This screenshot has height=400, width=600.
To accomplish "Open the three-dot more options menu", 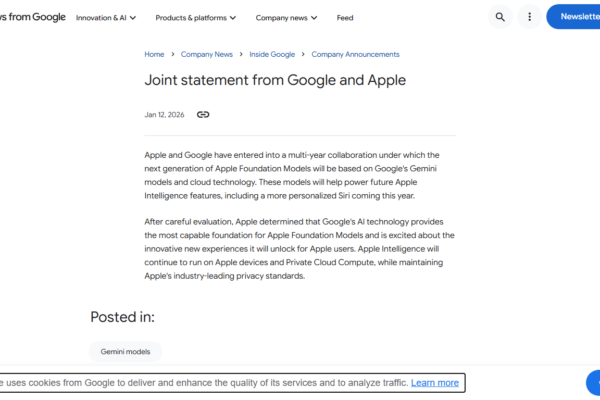I will [529, 17].
